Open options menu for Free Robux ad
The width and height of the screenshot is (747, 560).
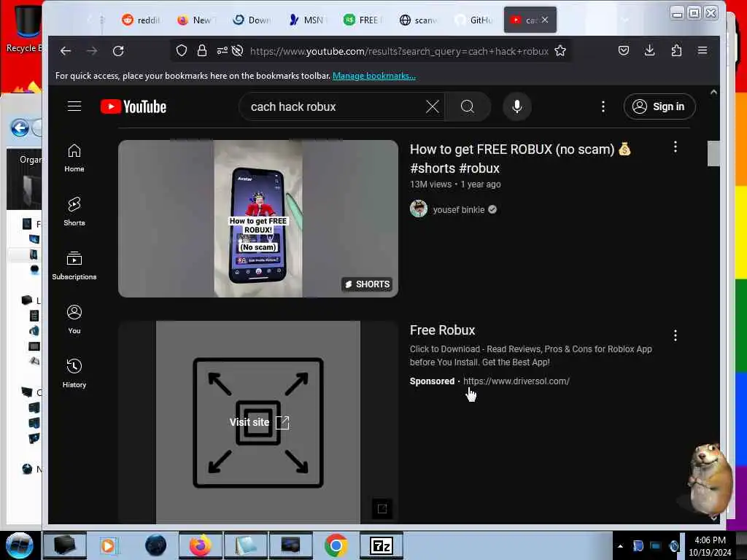tap(675, 335)
